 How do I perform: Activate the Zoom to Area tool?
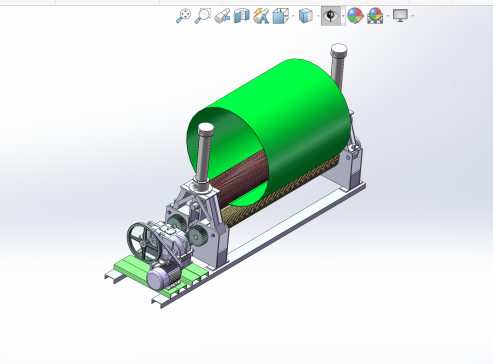(x=203, y=16)
